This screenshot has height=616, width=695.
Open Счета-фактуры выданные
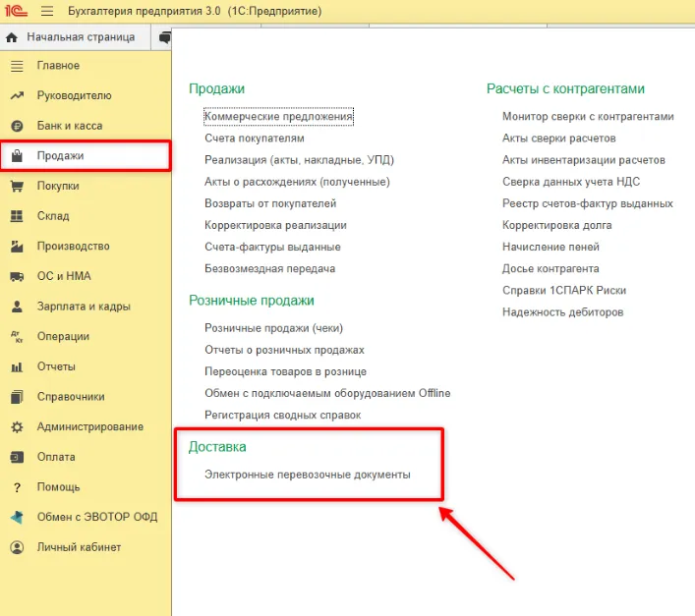point(272,247)
